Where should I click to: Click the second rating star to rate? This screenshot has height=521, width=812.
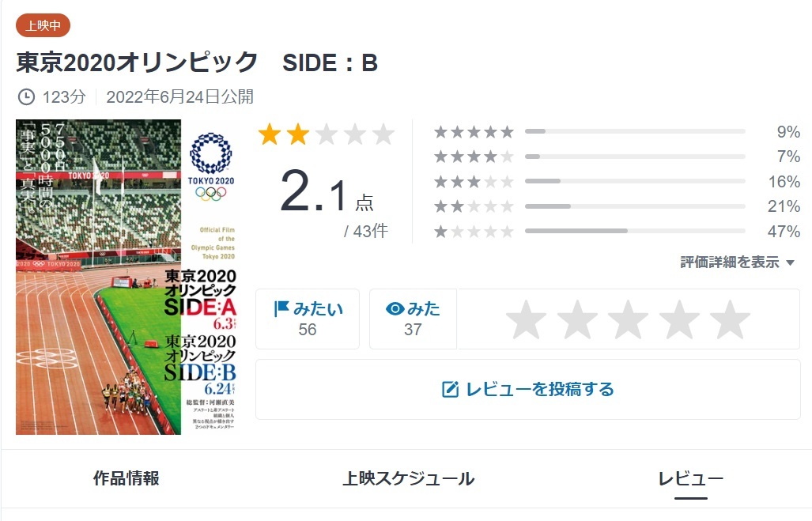point(577,319)
